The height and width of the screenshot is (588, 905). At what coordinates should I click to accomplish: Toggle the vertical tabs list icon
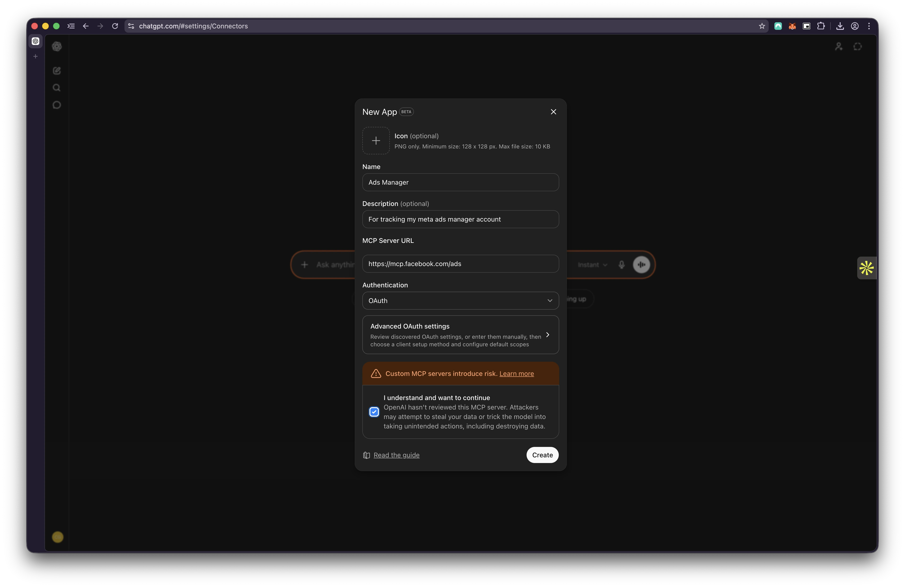point(71,26)
